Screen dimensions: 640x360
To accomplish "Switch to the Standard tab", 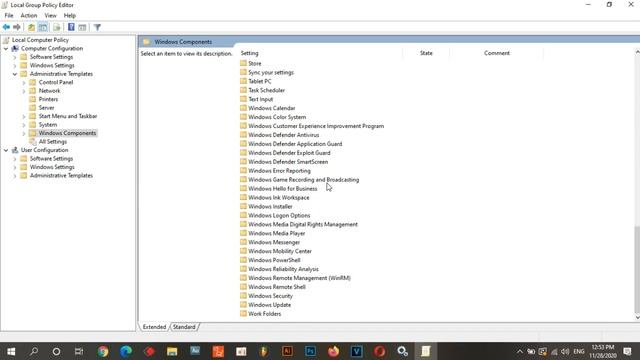I will point(184,327).
